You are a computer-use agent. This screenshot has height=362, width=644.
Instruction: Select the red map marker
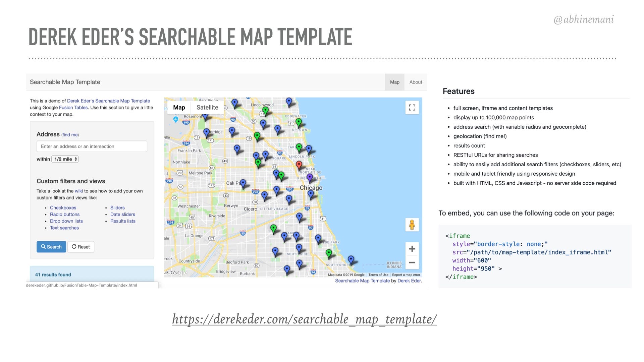point(299,165)
